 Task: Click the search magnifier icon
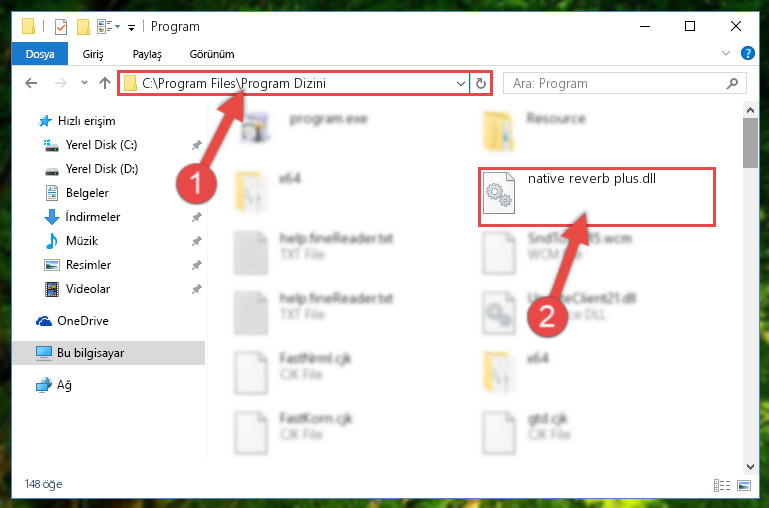[x=732, y=83]
